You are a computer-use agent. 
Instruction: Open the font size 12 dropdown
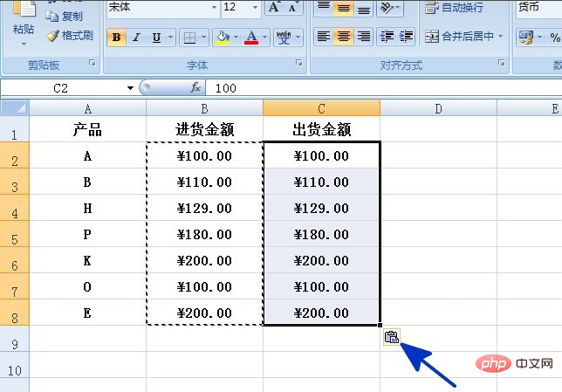(255, 7)
